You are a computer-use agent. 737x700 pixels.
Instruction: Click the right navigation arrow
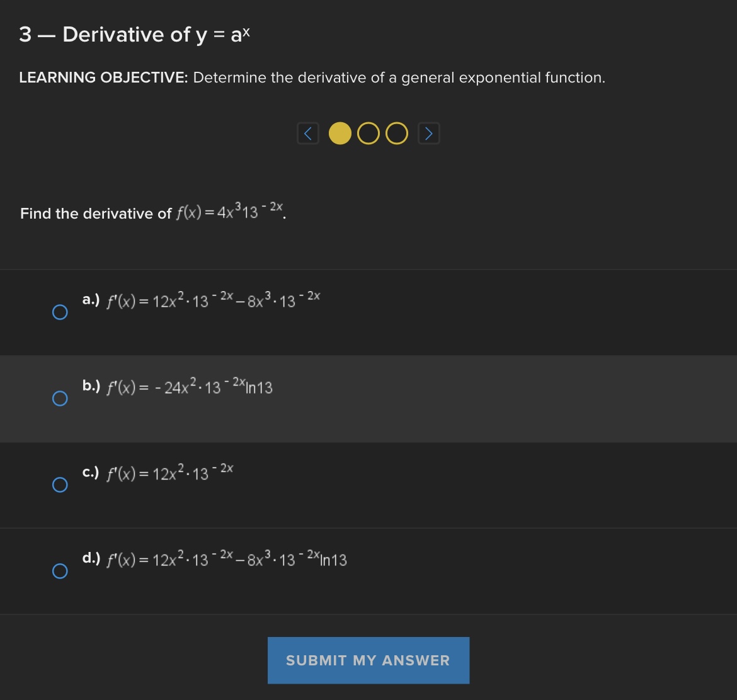click(x=428, y=133)
